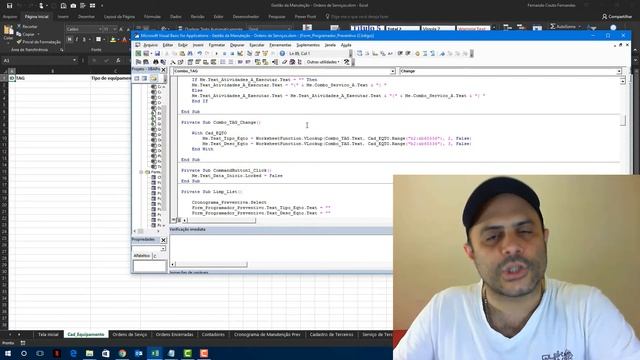Screen dimensions: 640x360
Task: Toggle Bold in Excel ribbon
Action: coord(69,40)
